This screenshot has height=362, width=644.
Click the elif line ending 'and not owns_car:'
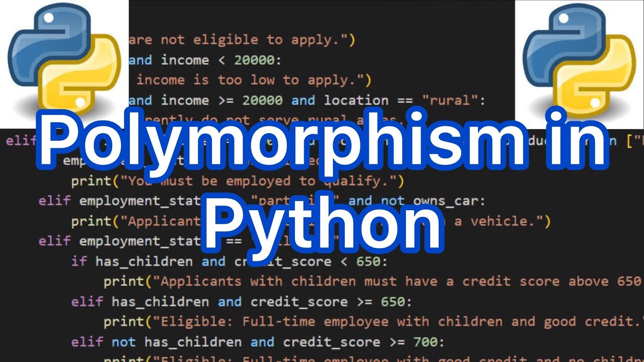[x=262, y=201]
